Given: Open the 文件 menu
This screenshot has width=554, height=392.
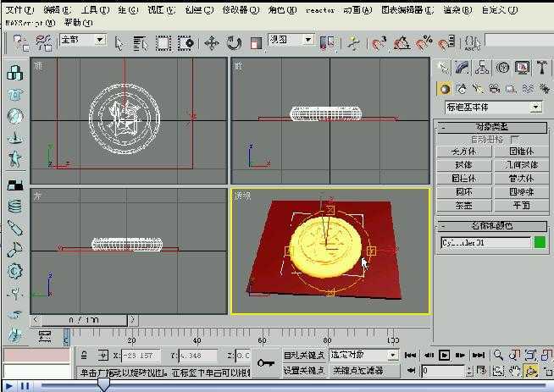Looking at the screenshot, I should (x=19, y=9).
